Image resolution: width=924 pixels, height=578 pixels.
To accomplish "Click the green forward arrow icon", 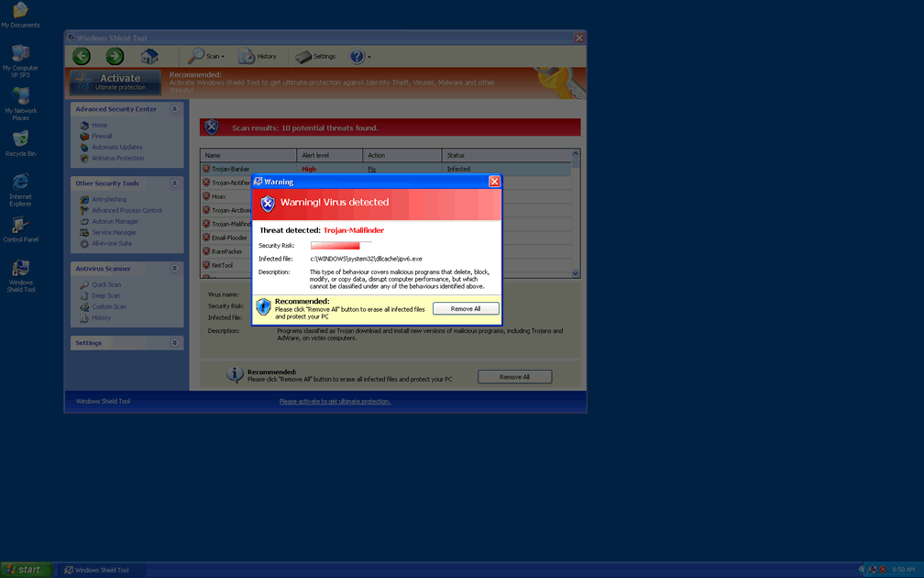I will pos(115,57).
